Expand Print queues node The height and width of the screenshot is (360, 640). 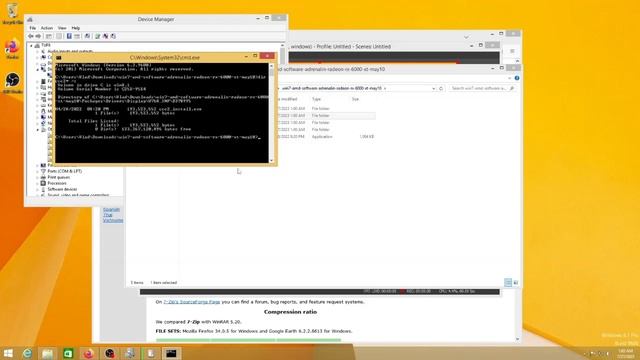tap(37, 178)
